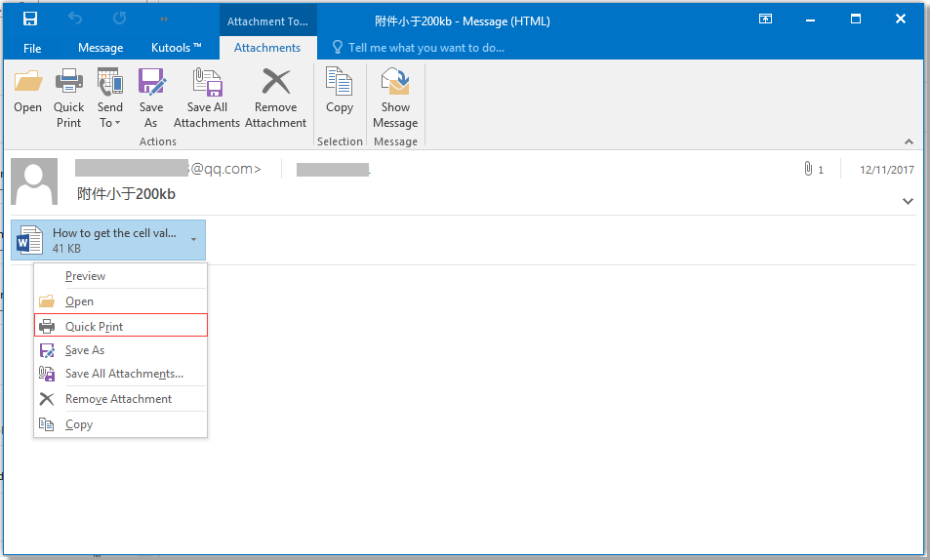Screen dimensions: 930x560
Task: Click Save As in the ribbon
Action: tap(151, 99)
